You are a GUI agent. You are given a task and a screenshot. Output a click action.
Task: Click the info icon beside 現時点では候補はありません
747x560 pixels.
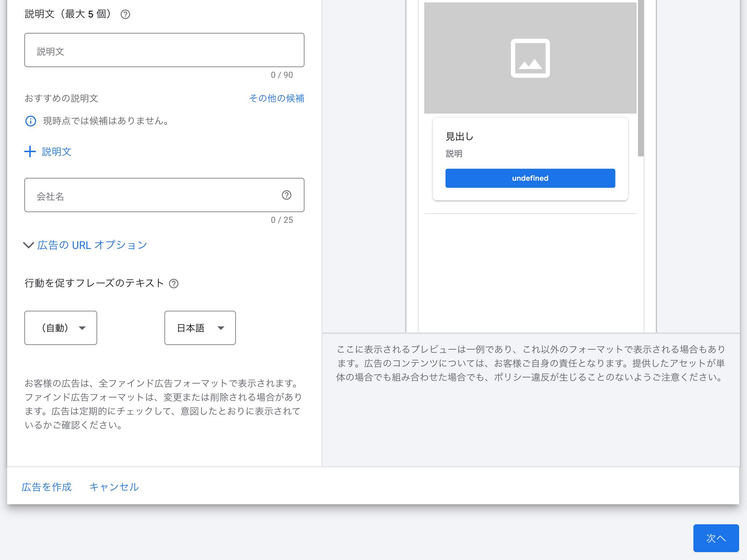point(31,121)
